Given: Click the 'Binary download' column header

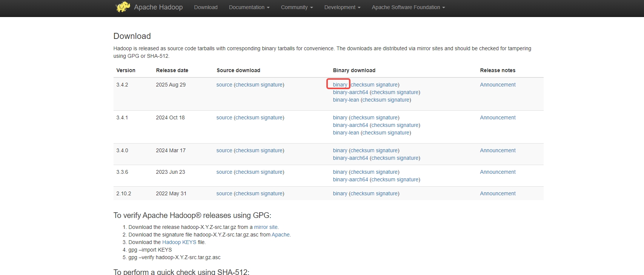Looking at the screenshot, I should tap(354, 70).
